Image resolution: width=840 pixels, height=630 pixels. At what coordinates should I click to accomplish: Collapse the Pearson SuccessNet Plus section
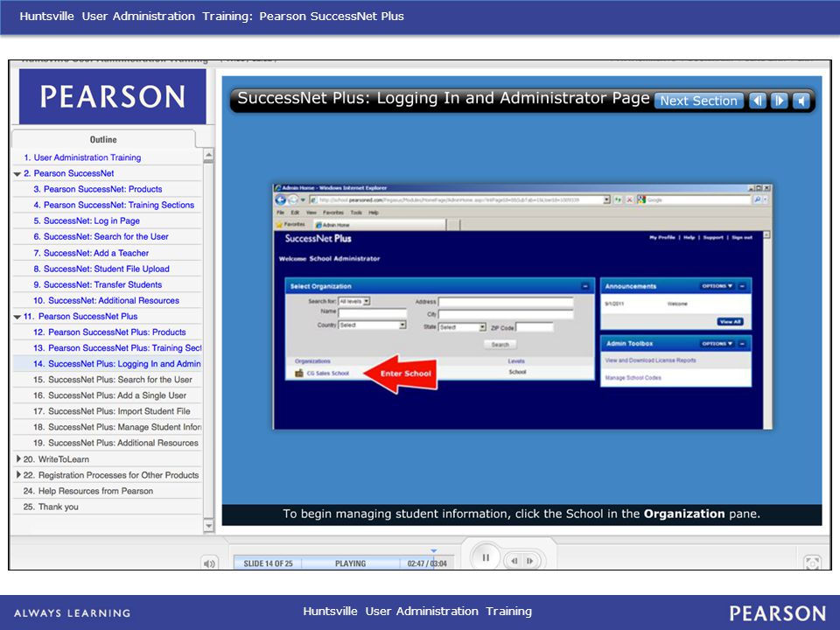17,317
